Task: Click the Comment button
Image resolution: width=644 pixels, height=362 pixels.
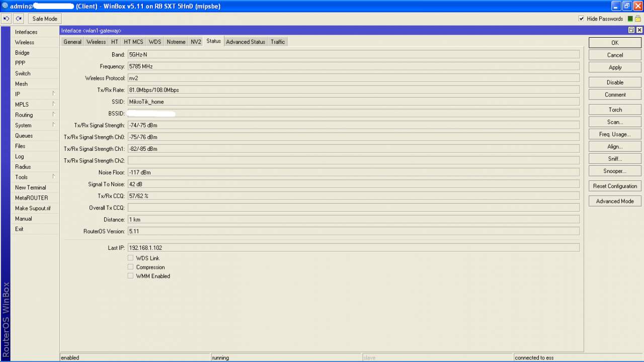Action: tap(615, 95)
